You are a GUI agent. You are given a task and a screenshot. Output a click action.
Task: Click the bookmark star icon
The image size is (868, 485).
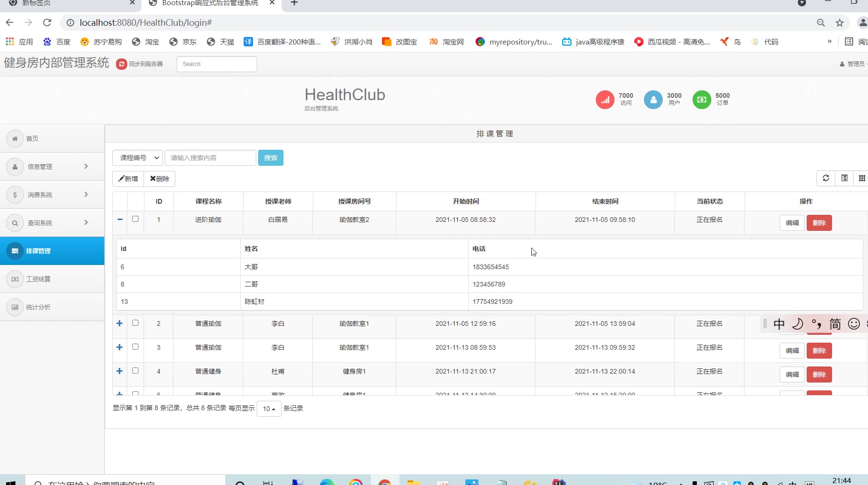pos(840,22)
